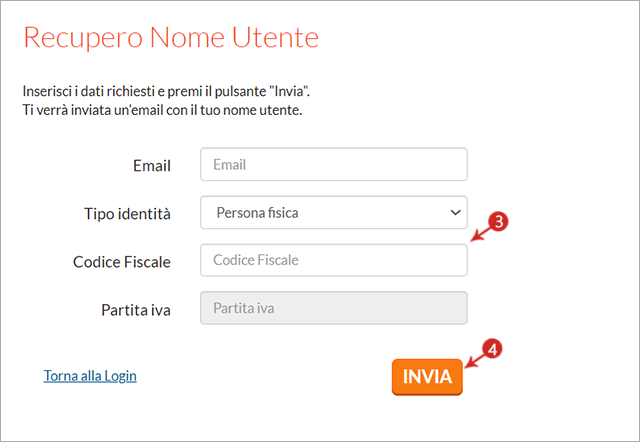Image resolution: width=640 pixels, height=442 pixels.
Task: Click the Email field label
Action: 152,166
